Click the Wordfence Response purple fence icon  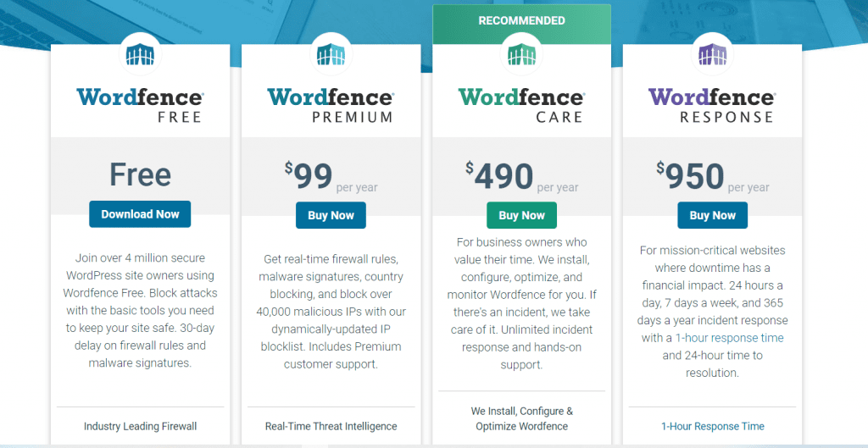(x=712, y=56)
